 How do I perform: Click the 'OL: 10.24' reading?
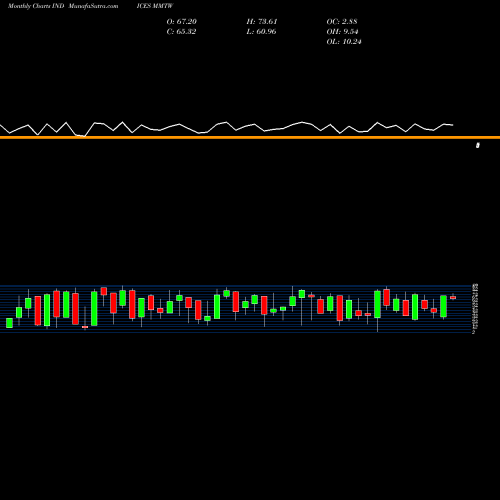pyautogui.click(x=344, y=42)
